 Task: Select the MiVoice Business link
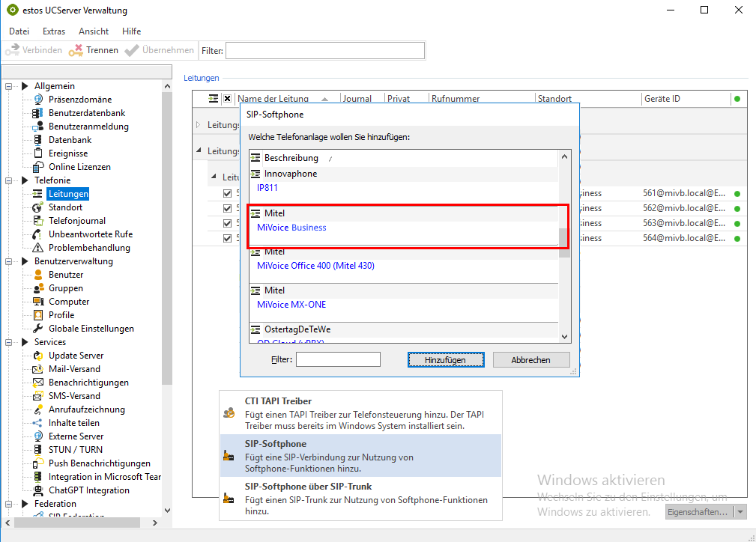pyautogui.click(x=291, y=227)
